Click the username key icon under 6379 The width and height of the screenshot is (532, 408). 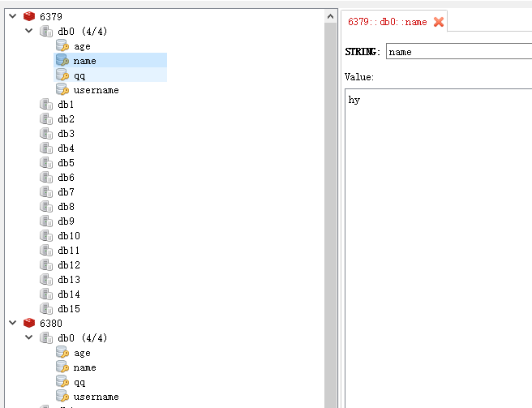pos(62,89)
